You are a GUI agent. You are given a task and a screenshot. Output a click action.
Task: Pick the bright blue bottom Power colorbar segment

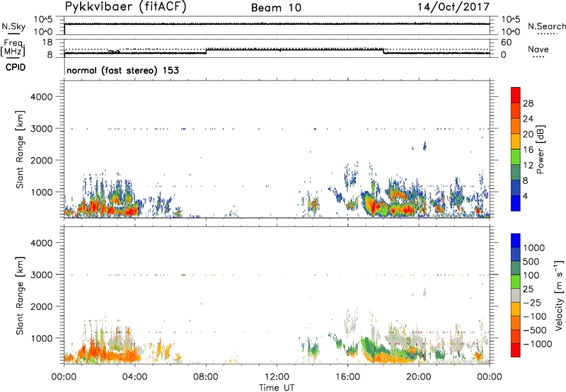click(x=516, y=203)
